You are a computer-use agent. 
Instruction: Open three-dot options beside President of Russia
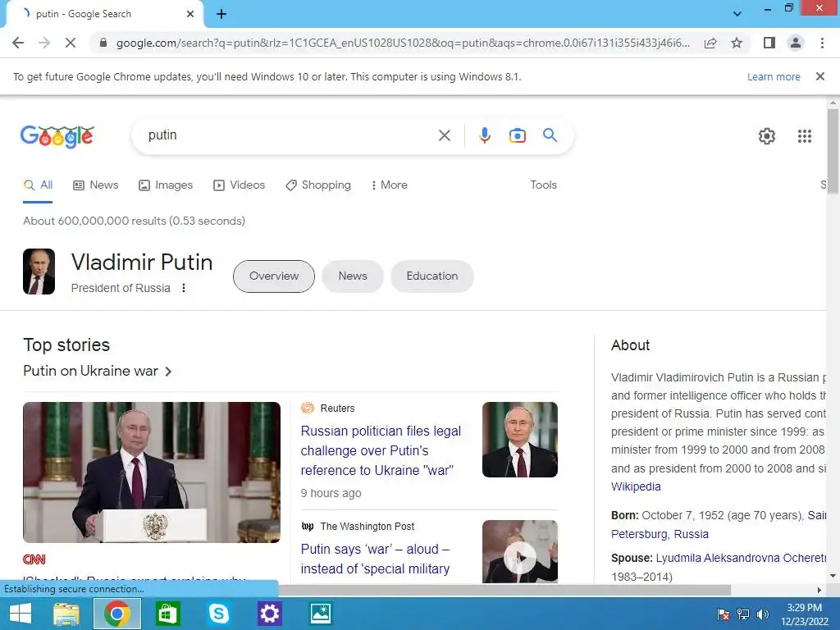point(184,288)
